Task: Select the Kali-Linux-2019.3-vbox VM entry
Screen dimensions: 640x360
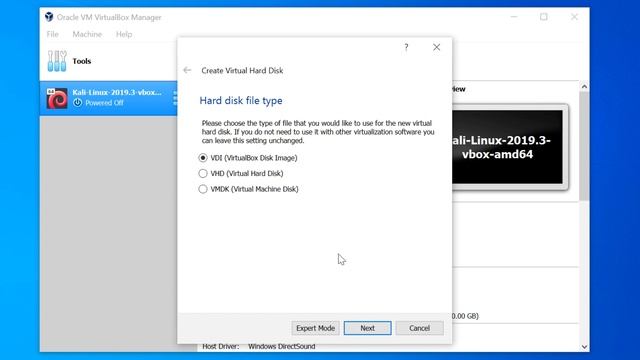Action: point(109,98)
